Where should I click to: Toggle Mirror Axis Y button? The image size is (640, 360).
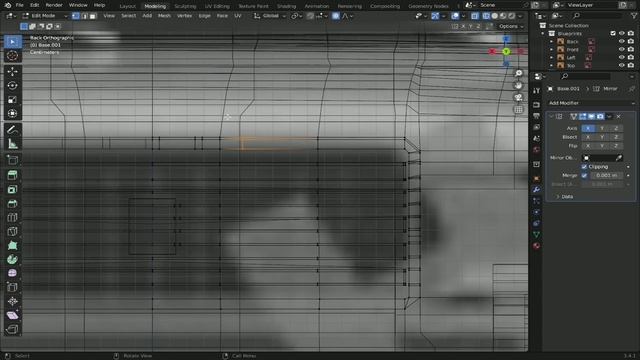[x=602, y=128]
